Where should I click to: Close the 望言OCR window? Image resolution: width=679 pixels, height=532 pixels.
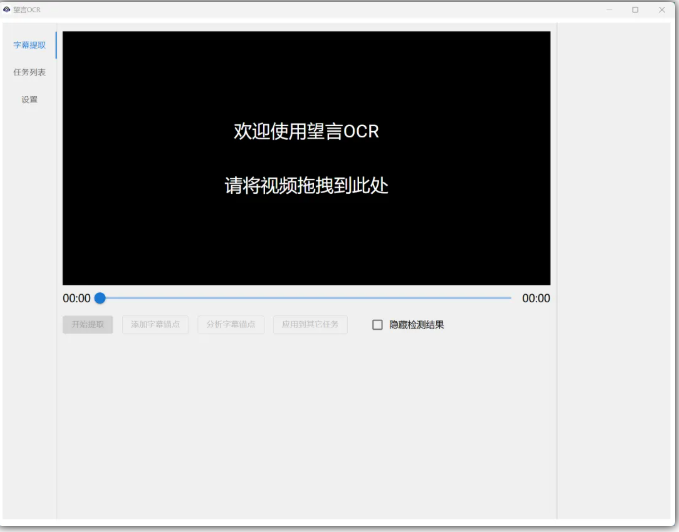tap(662, 10)
